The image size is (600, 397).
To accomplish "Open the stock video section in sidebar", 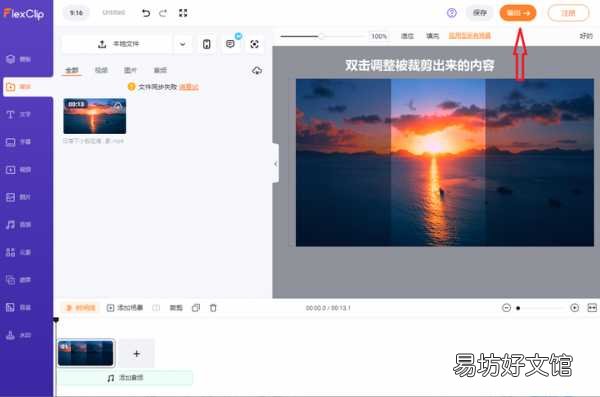I will pos(18,170).
